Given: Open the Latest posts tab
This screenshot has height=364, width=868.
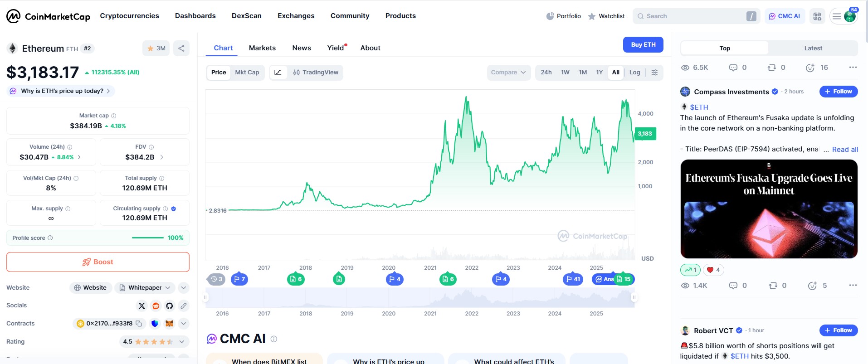Looking at the screenshot, I should pyautogui.click(x=813, y=49).
